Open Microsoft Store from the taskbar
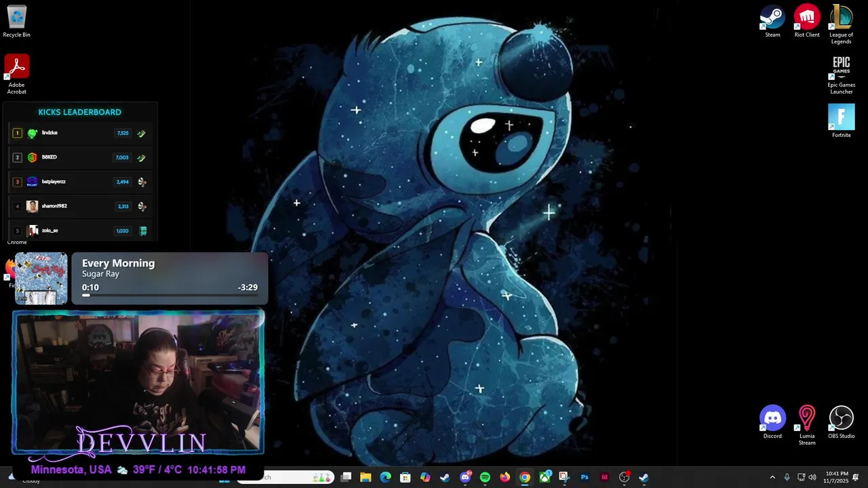The height and width of the screenshot is (488, 868). (405, 477)
